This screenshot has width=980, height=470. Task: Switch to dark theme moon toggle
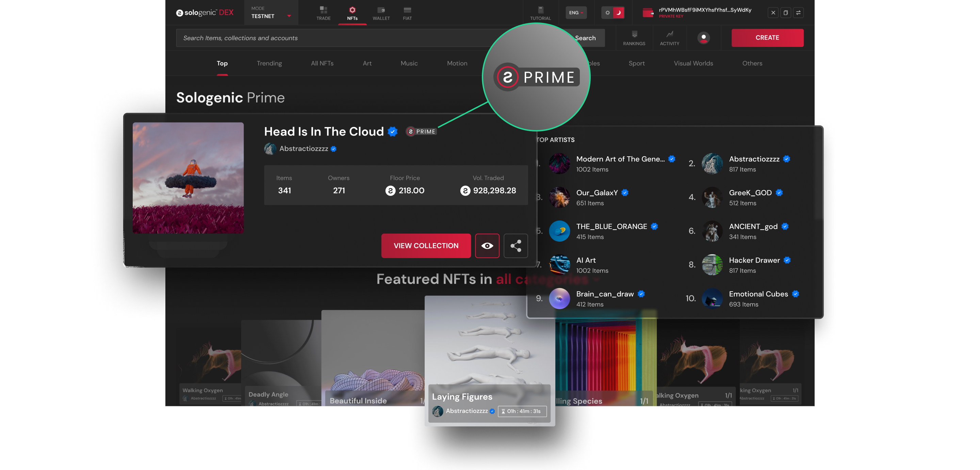(619, 13)
